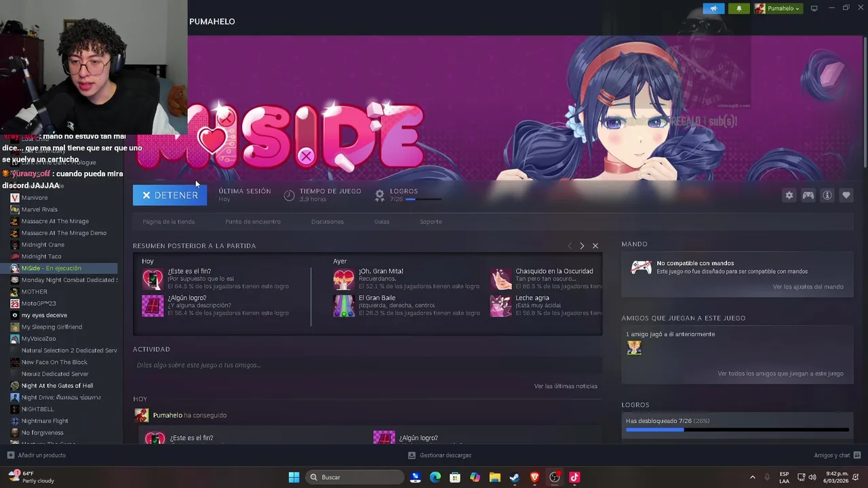Click the controller not supported icon
This screenshot has height=488, width=868.
pyautogui.click(x=641, y=268)
